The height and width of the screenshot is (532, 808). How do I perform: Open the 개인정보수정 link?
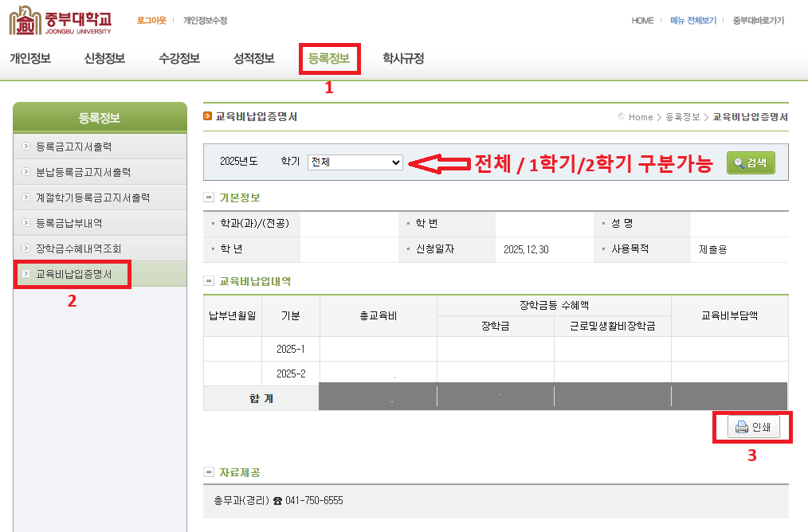(x=205, y=21)
